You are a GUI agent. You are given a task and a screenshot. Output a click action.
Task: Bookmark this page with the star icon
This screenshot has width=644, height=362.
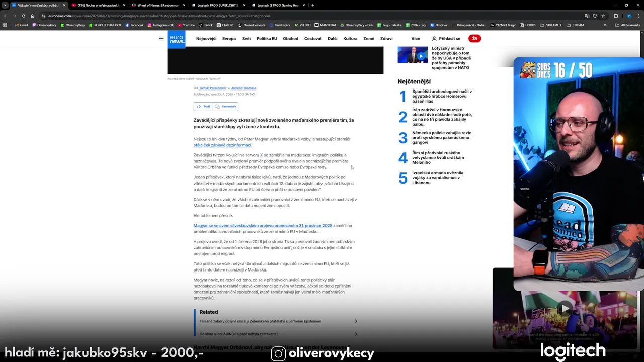click(603, 16)
